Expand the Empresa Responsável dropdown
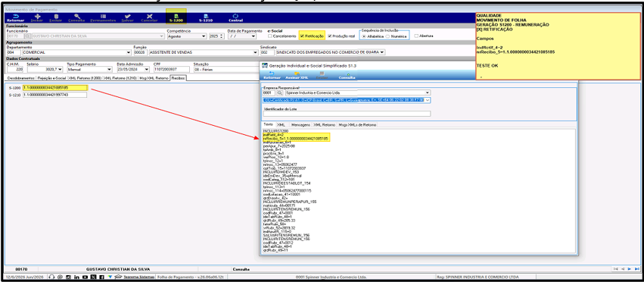The width and height of the screenshot is (644, 282). click(x=428, y=92)
